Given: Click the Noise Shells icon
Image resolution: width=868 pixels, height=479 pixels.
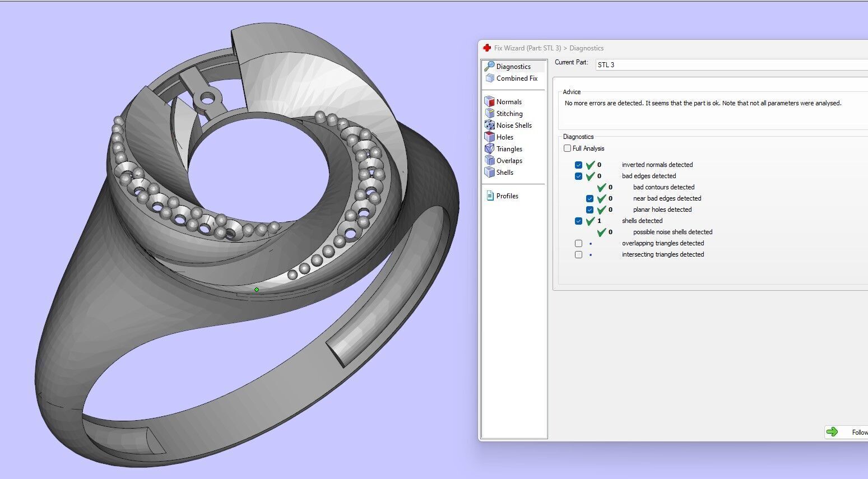Looking at the screenshot, I should (490, 125).
